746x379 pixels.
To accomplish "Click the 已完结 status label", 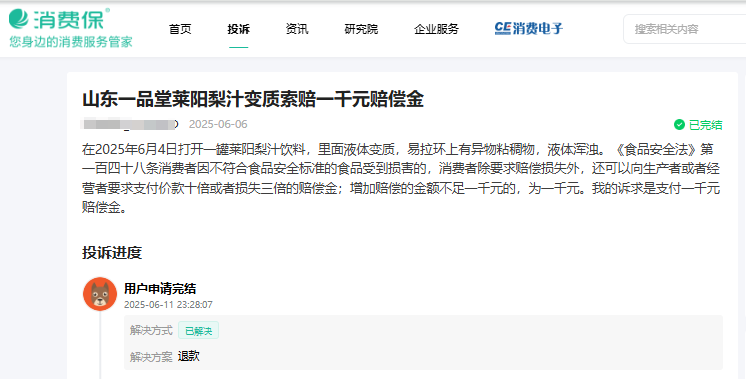I will click(x=706, y=125).
